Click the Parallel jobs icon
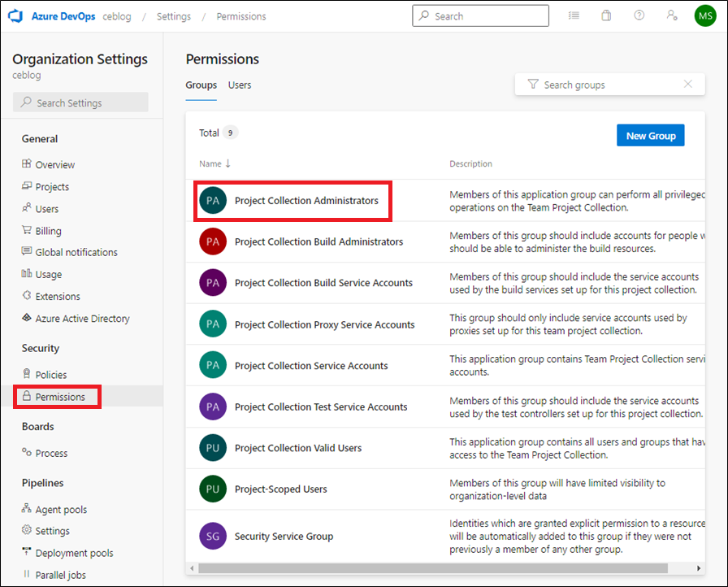This screenshot has height=587, width=728. point(27,575)
